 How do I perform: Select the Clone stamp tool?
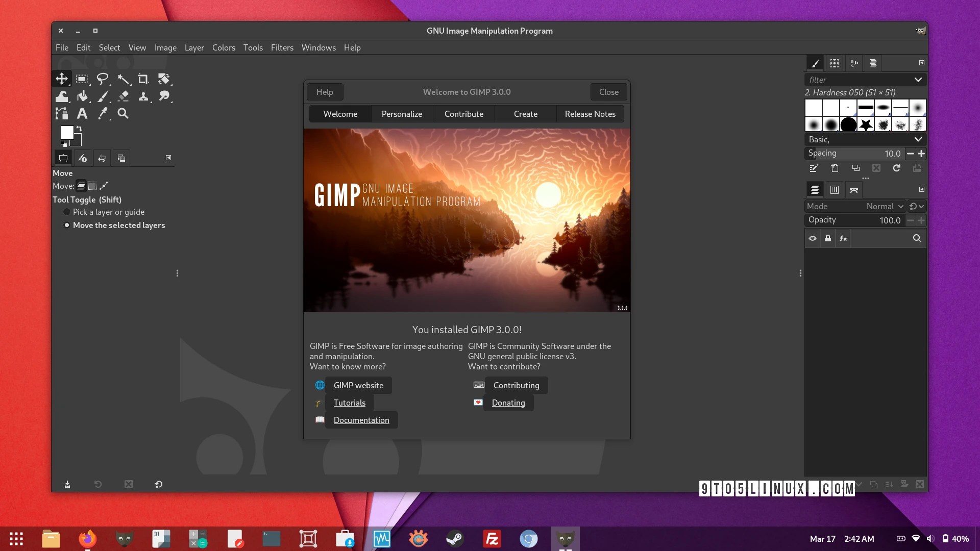tap(143, 96)
